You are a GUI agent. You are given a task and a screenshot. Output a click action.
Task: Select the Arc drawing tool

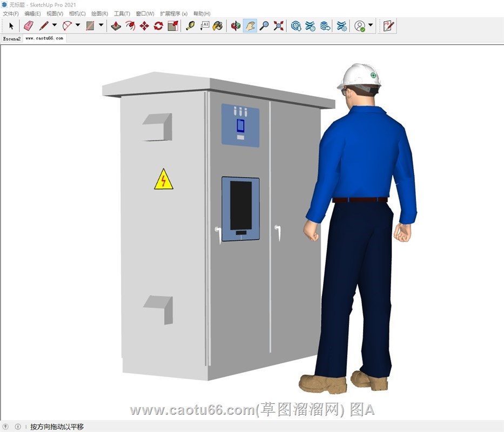[x=67, y=26]
